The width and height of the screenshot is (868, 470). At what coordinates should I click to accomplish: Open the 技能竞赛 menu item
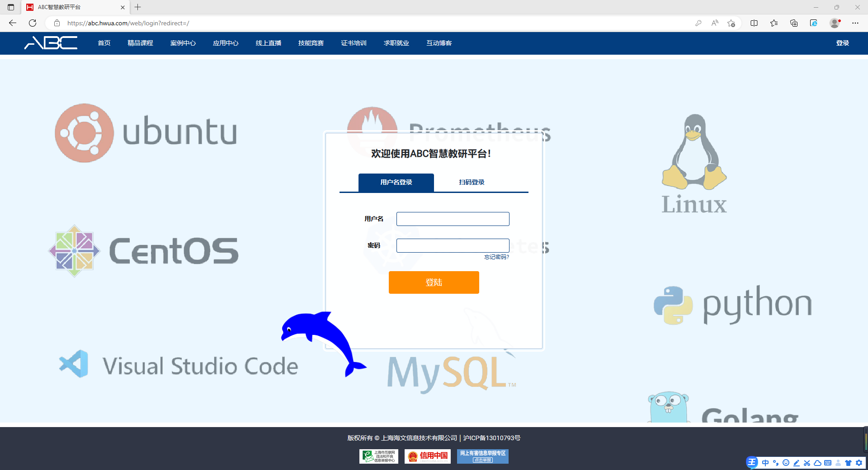[311, 43]
